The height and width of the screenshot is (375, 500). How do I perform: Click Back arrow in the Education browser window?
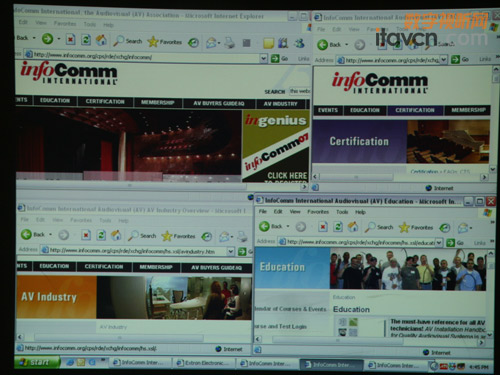tap(264, 226)
